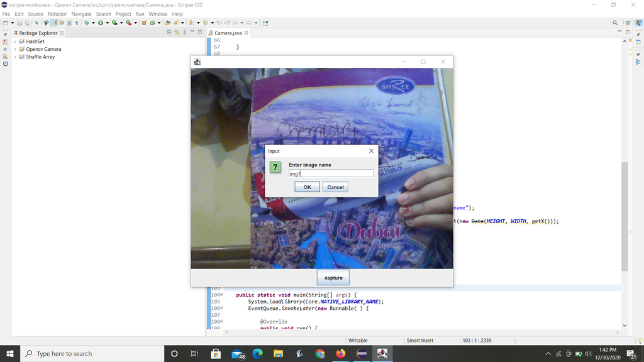Viewport: 644px width, 362px height.
Task: Open the New Java Class dropdown arrow
Action: click(x=159, y=23)
